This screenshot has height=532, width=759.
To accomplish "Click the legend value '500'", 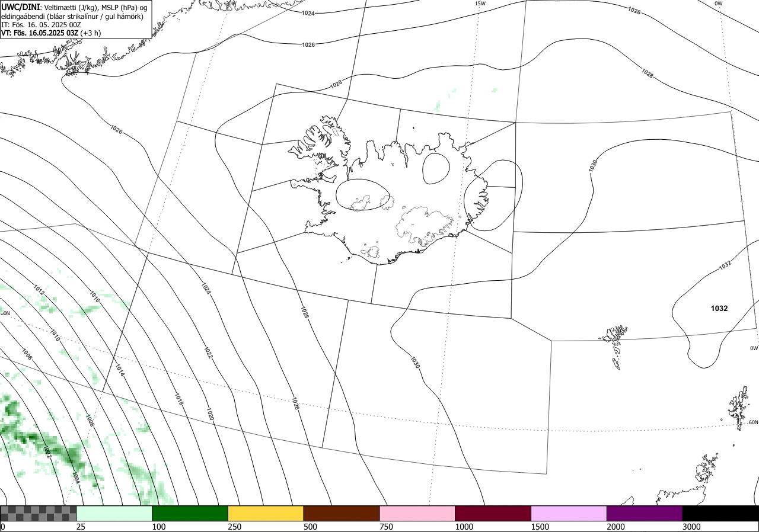I will coord(310,527).
